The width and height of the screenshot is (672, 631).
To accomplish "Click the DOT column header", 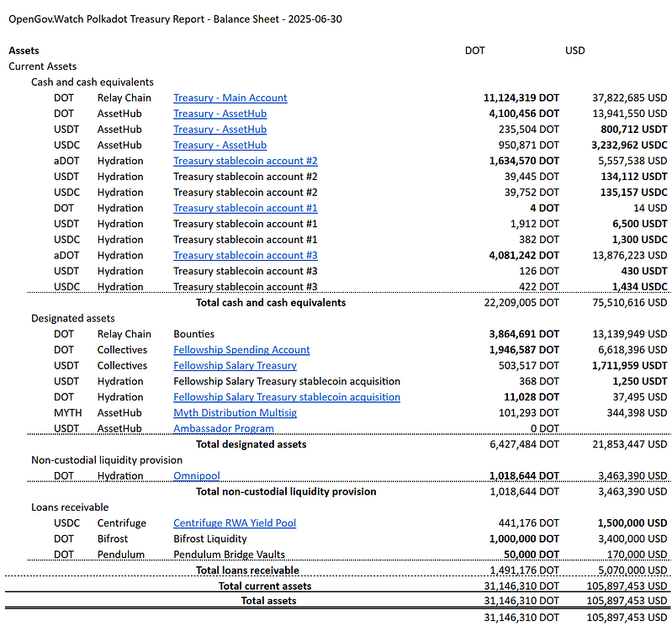I will tap(475, 50).
